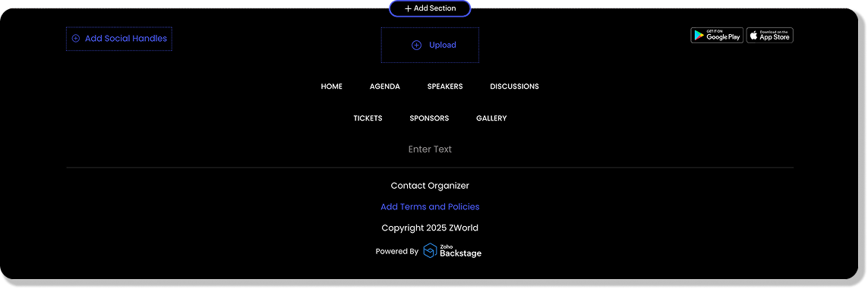Click Add Terms and Policies link

click(430, 206)
